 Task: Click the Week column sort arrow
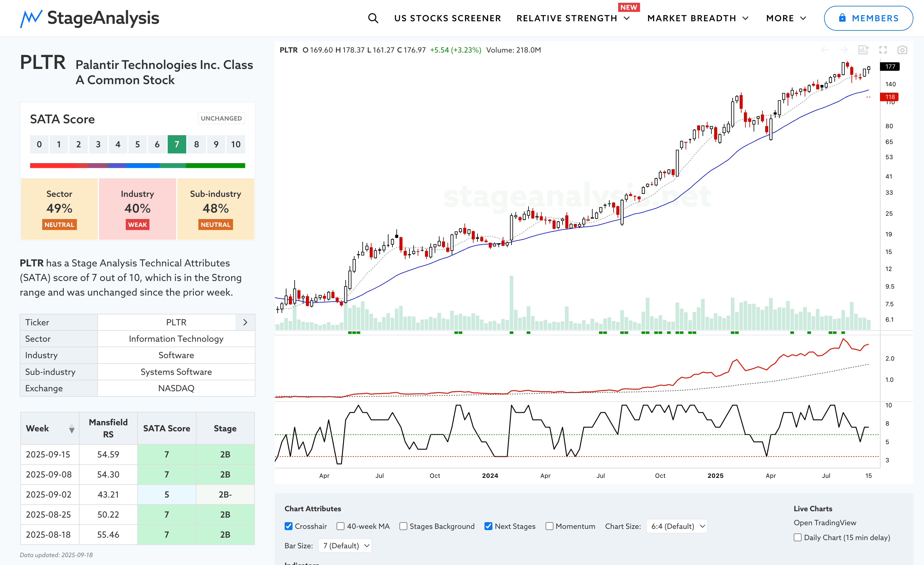click(x=72, y=429)
